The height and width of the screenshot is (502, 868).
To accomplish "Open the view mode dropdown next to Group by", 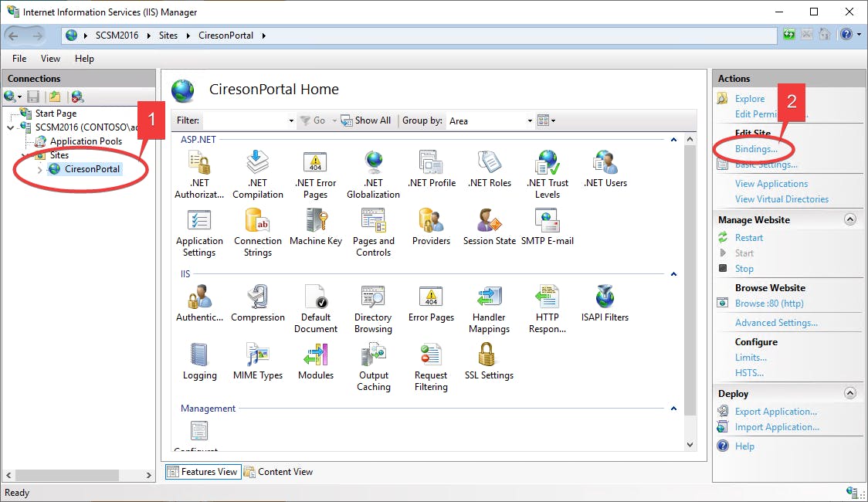I will click(x=547, y=120).
